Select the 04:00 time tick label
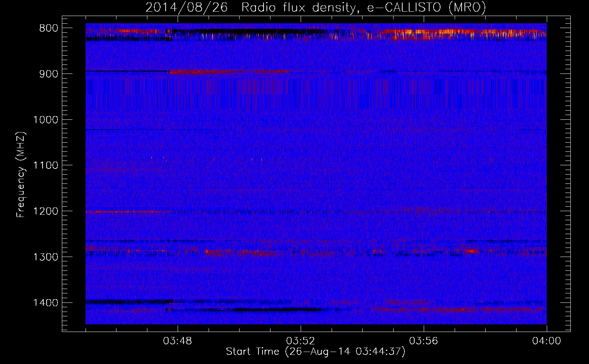 tap(547, 341)
